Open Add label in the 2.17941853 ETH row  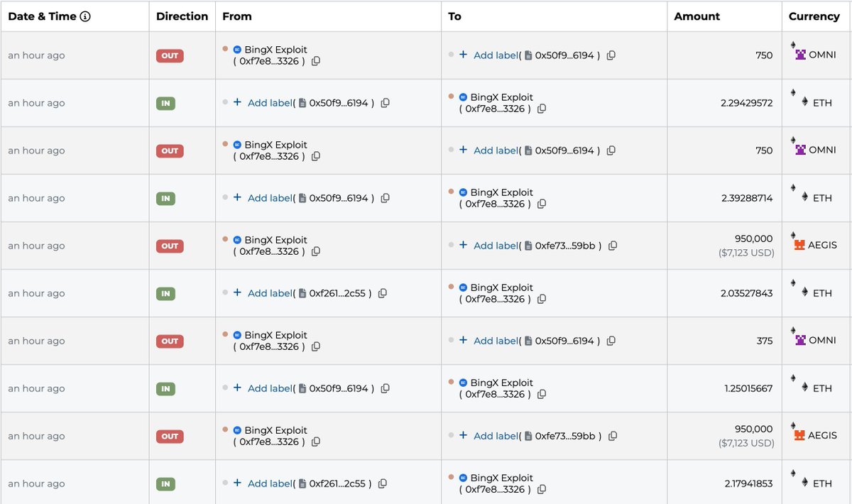[270, 483]
